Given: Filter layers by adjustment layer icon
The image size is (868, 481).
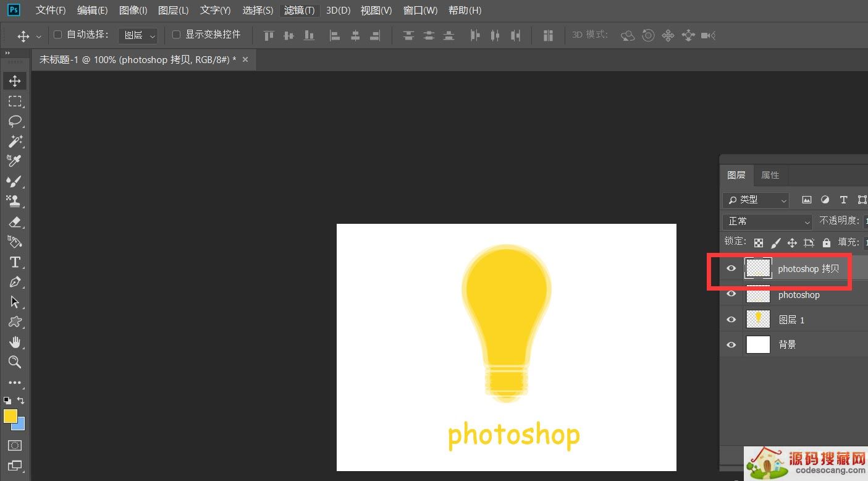Looking at the screenshot, I should point(825,200).
